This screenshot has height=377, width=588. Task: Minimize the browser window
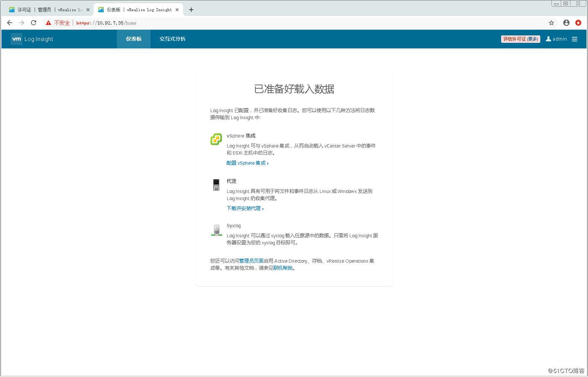(x=556, y=3)
